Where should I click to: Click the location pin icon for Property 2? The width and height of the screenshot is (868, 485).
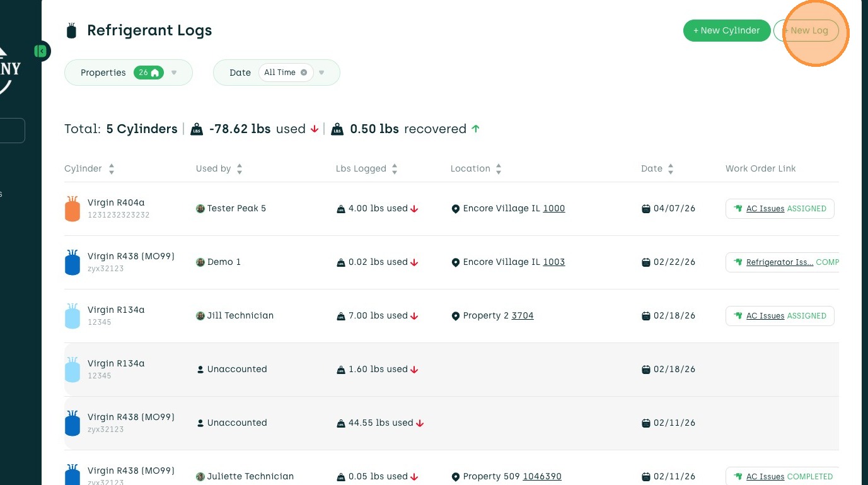pos(456,316)
